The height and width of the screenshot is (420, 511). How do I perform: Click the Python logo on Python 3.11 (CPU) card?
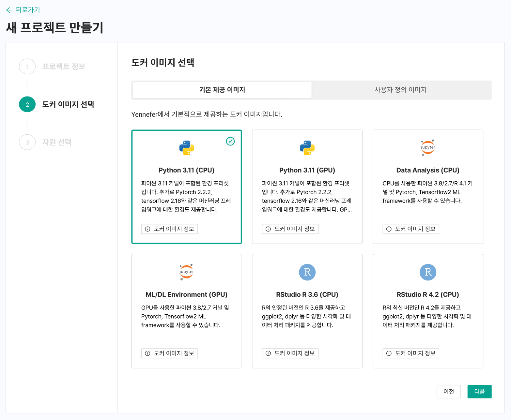[186, 148]
